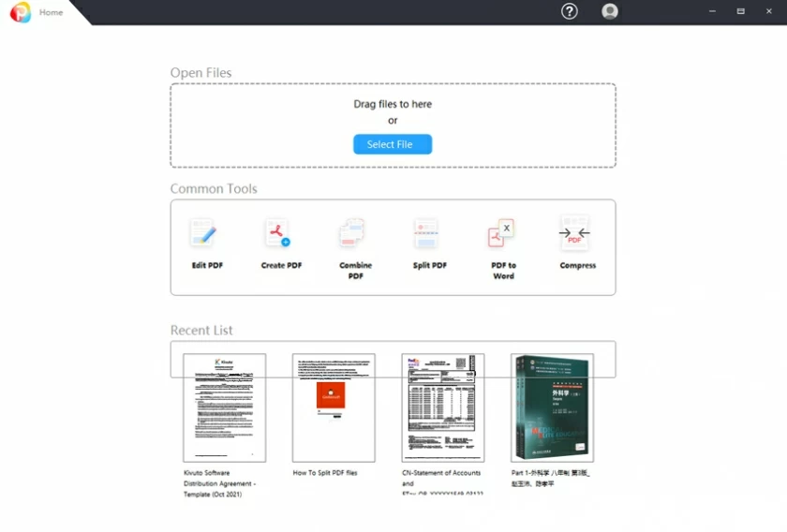Screen dimensions: 787x532
Task: Click the 'Split PDF' label text
Action: (x=430, y=265)
